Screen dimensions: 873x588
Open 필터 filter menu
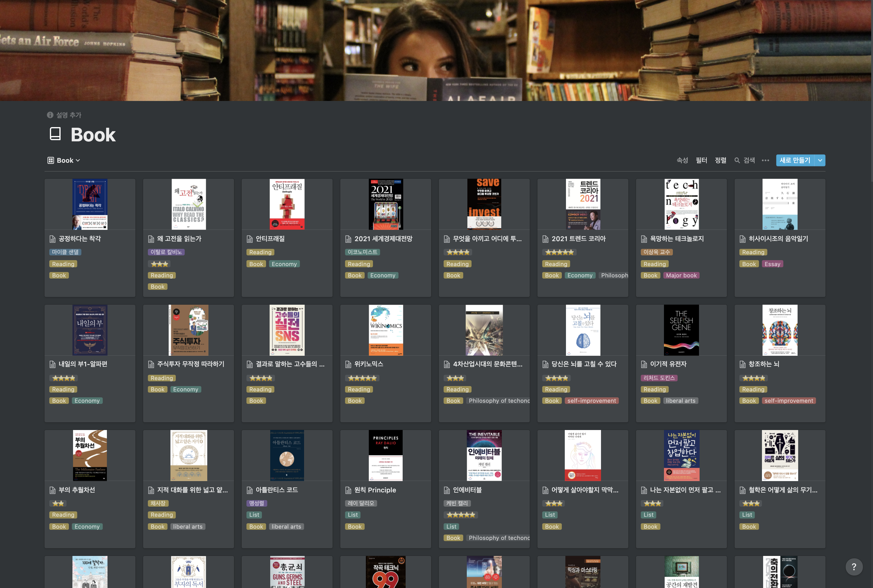click(x=701, y=160)
